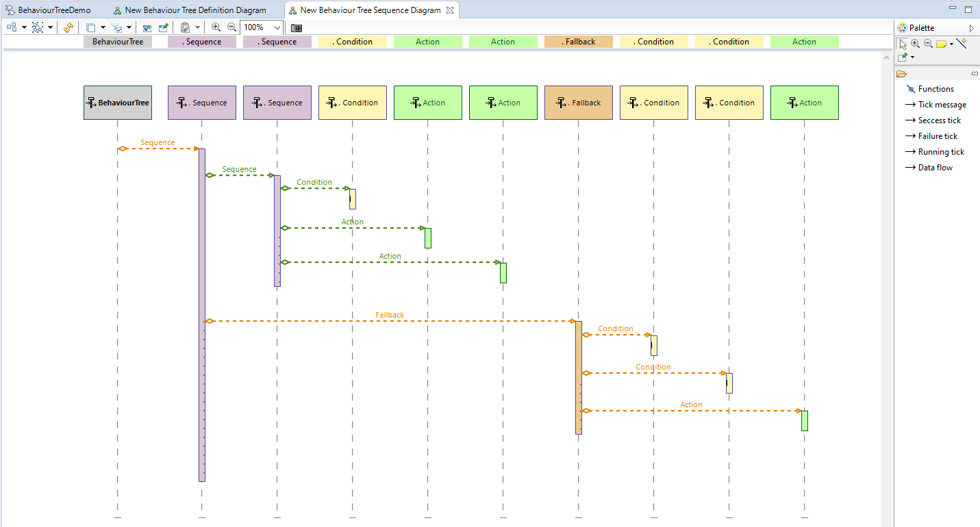Viewport: 980px width, 527px height.
Task: Pick the yellow Note tool in Palette
Action: point(941,44)
